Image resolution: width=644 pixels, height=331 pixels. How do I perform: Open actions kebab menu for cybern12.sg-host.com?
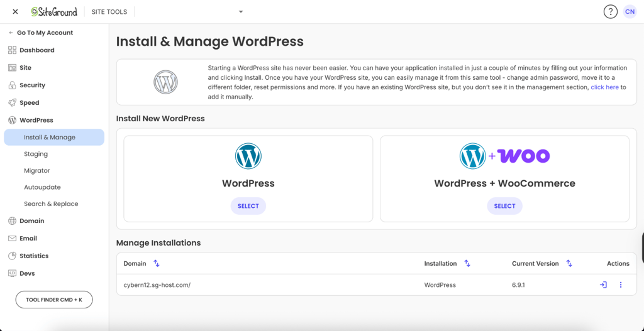[x=621, y=285]
